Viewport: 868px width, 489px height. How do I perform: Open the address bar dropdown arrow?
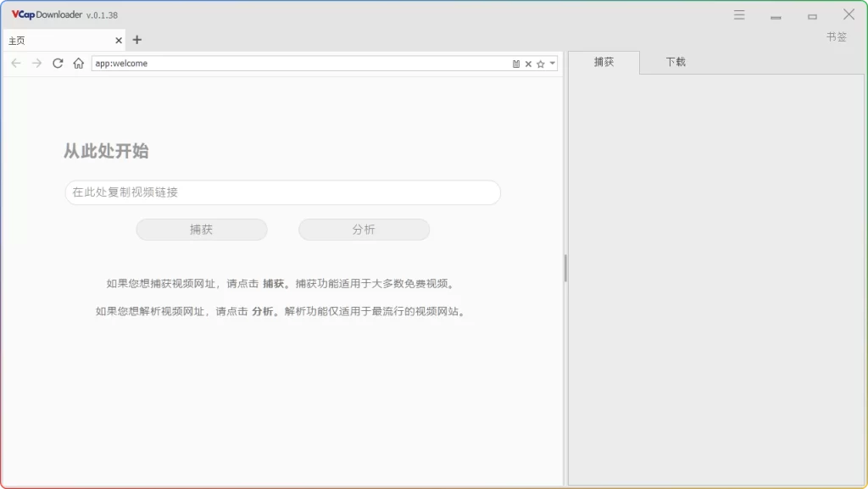[553, 63]
